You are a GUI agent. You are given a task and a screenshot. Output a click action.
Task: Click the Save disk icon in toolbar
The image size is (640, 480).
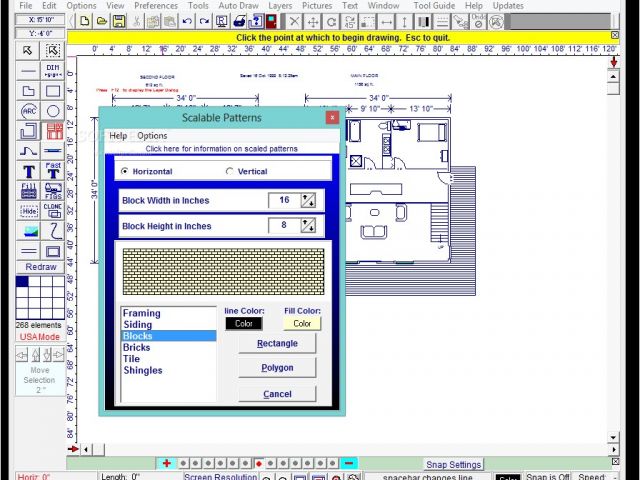(119, 21)
